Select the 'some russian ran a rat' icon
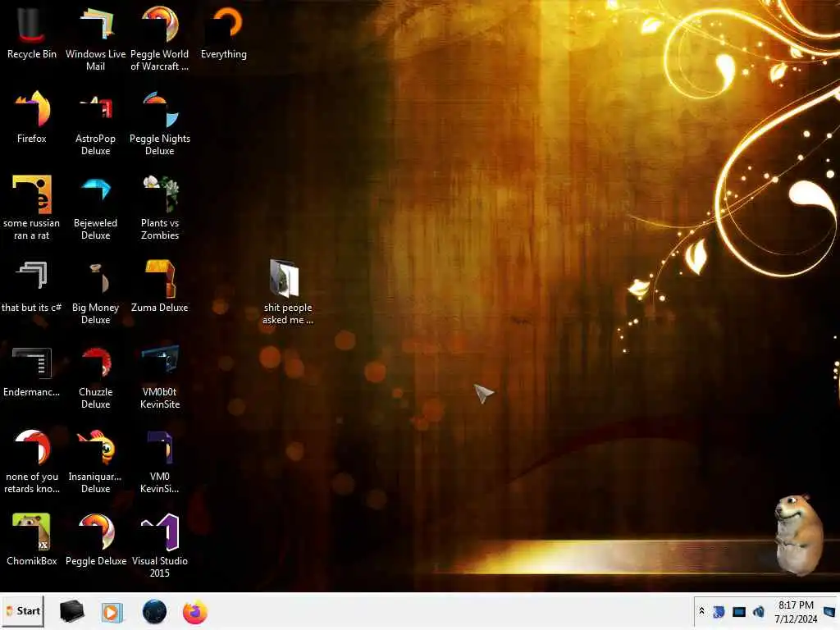Viewport: 840px width, 630px height. click(32, 208)
